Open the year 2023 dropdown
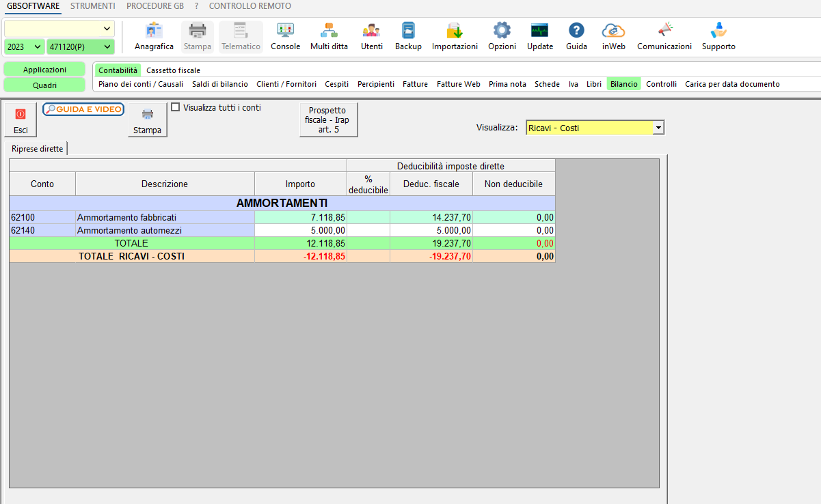This screenshot has height=504, width=821. [37, 46]
